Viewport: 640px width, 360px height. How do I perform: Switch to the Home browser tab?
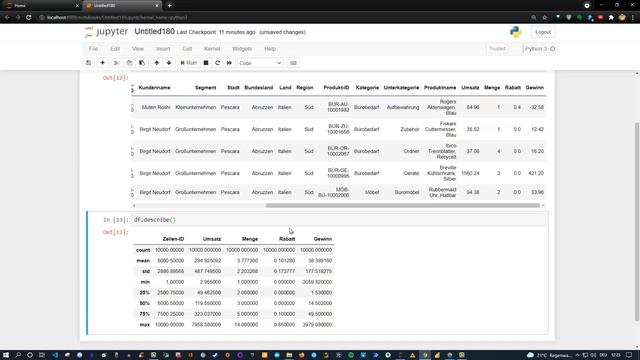[x=41, y=6]
